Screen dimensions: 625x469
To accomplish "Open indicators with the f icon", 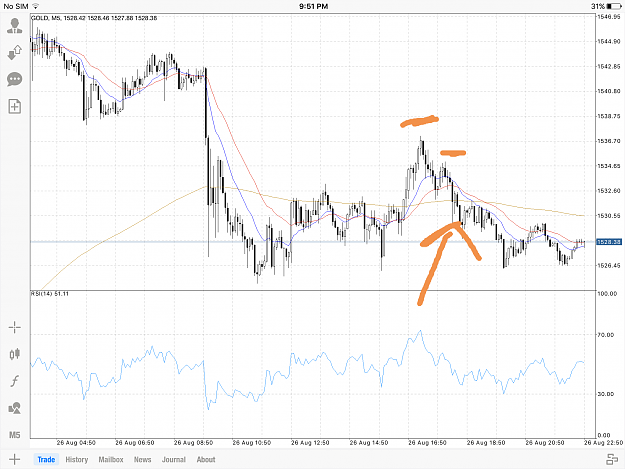I will point(15,381).
